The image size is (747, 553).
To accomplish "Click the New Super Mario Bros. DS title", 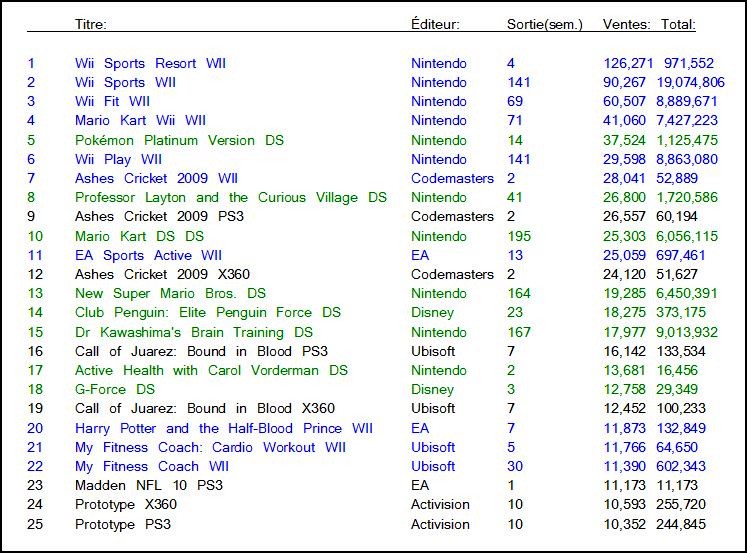I will 170,294.
